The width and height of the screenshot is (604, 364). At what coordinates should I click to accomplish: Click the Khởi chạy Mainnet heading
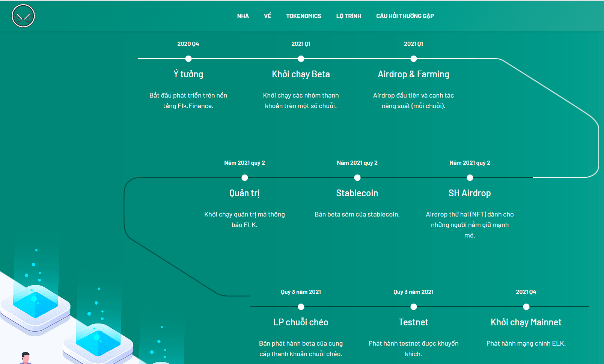[526, 322]
